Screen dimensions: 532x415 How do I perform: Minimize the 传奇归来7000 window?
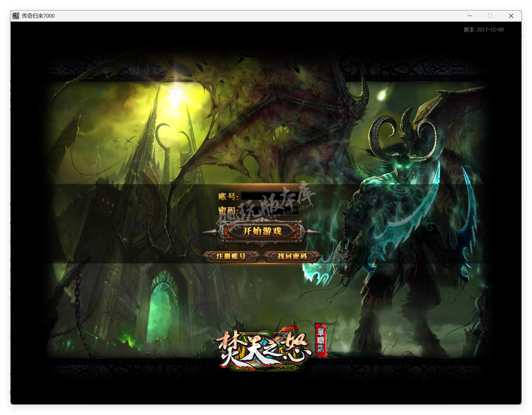470,16
